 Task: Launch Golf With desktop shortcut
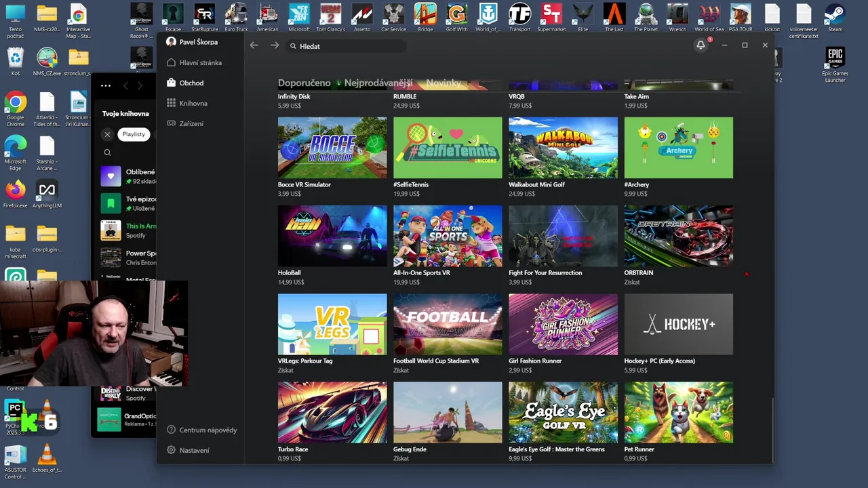click(456, 18)
